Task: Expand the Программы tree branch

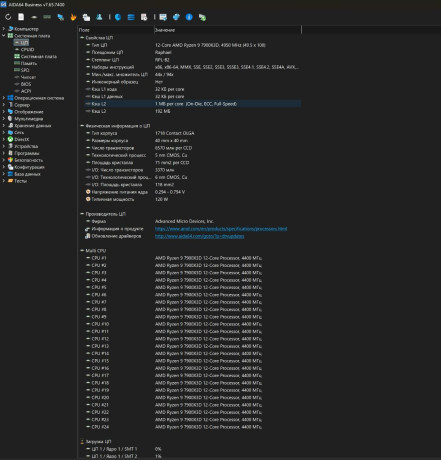Action: pyautogui.click(x=4, y=153)
